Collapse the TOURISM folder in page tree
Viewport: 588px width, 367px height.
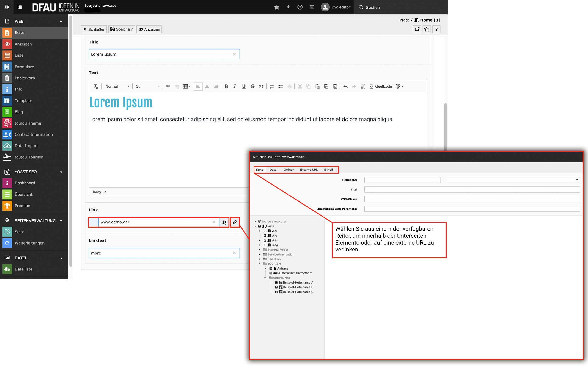coord(260,264)
